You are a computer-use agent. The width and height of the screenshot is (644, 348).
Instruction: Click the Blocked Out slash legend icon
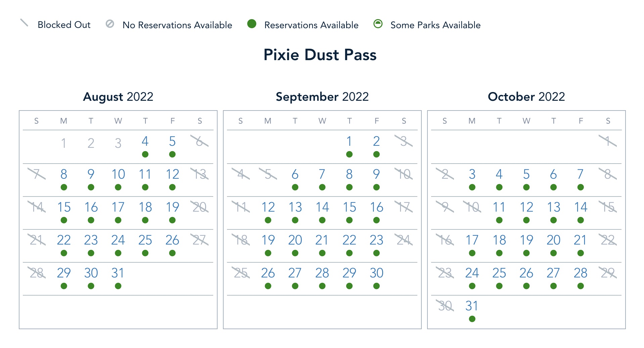[24, 23]
